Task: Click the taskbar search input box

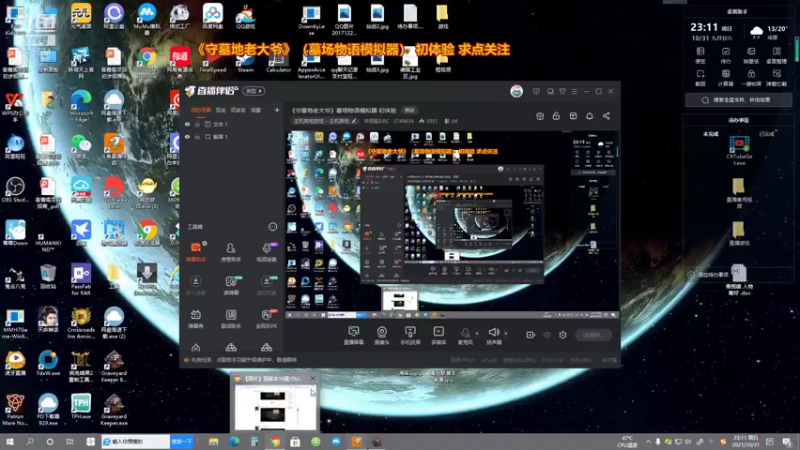Action: pos(136,441)
